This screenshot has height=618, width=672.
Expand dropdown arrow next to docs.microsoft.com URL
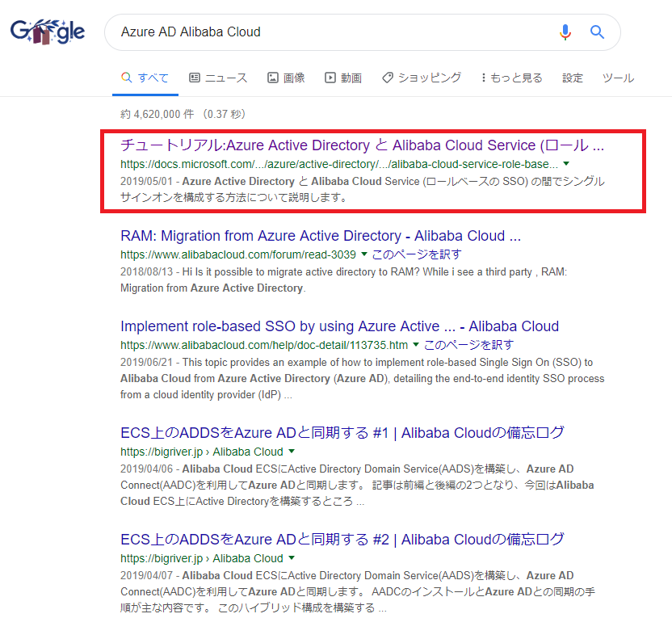point(566,164)
